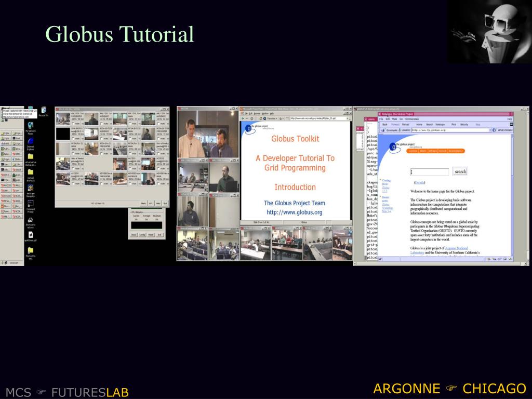Follow the Details link below the search box

[419, 182]
